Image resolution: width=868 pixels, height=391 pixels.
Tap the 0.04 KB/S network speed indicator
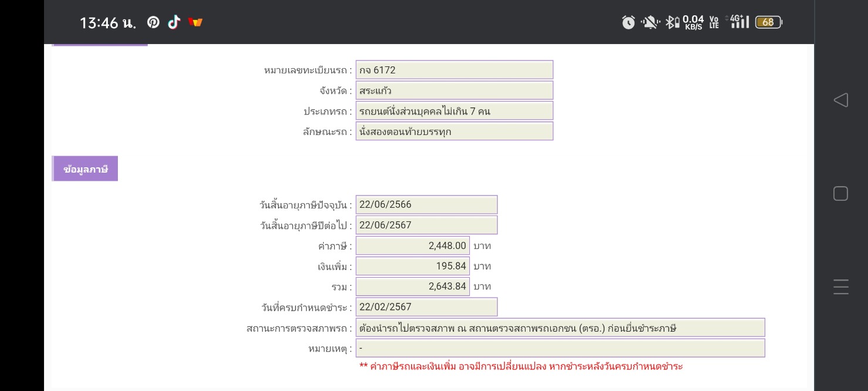(693, 22)
